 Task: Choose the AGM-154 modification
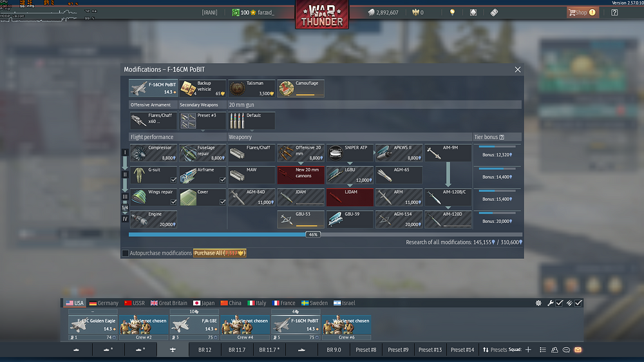(399, 220)
